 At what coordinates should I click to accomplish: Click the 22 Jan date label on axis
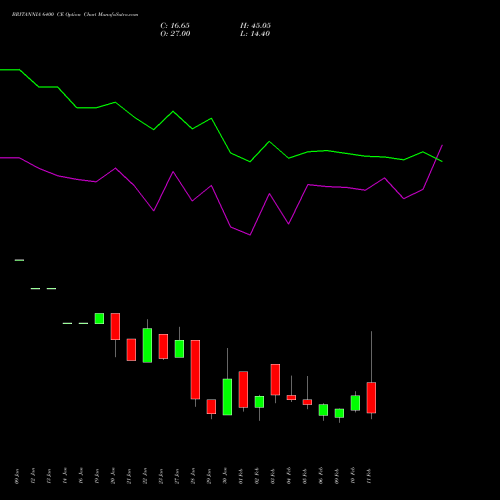[x=145, y=476]
